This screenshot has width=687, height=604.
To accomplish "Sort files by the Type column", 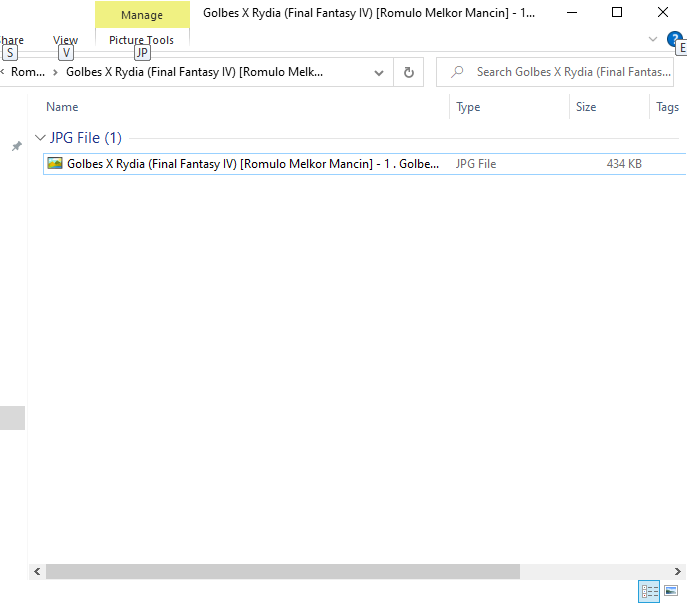I will coord(468,107).
